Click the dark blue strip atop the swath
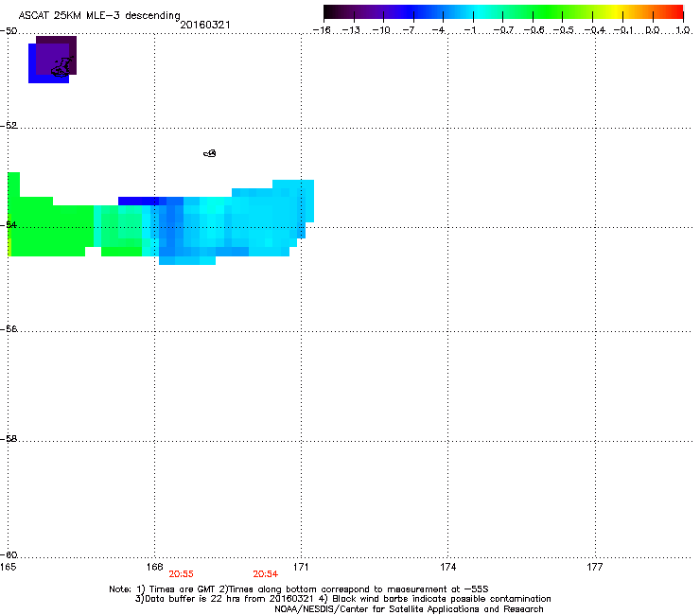Viewport: 700px width, 615px height. (x=138, y=201)
